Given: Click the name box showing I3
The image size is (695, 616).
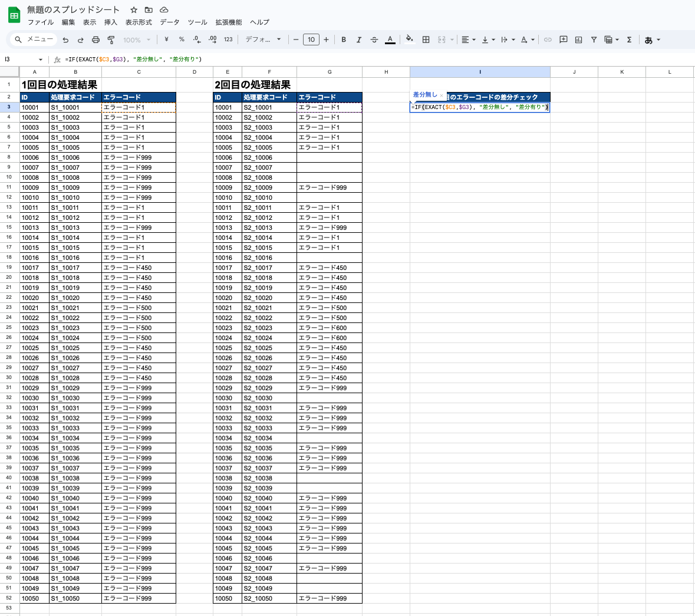Looking at the screenshot, I should pyautogui.click(x=20, y=60).
